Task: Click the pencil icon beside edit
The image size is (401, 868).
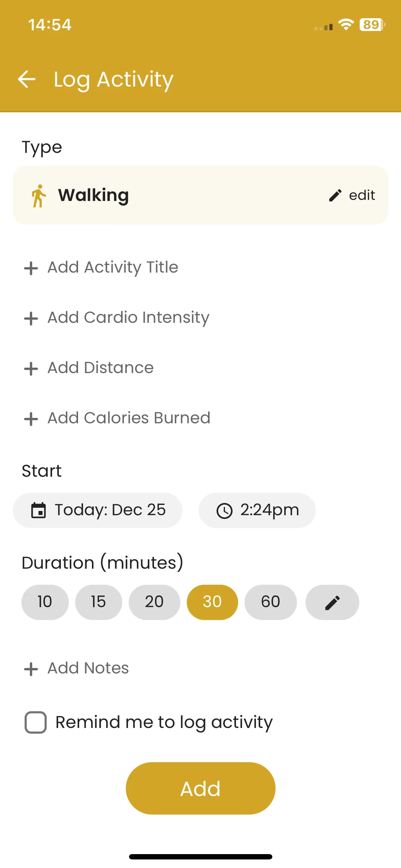Action: coord(335,195)
